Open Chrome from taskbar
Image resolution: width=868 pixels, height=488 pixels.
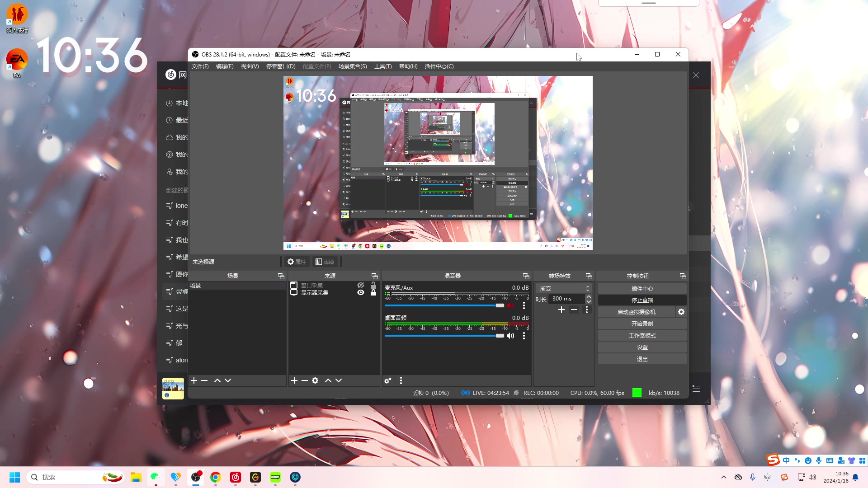[x=215, y=477]
